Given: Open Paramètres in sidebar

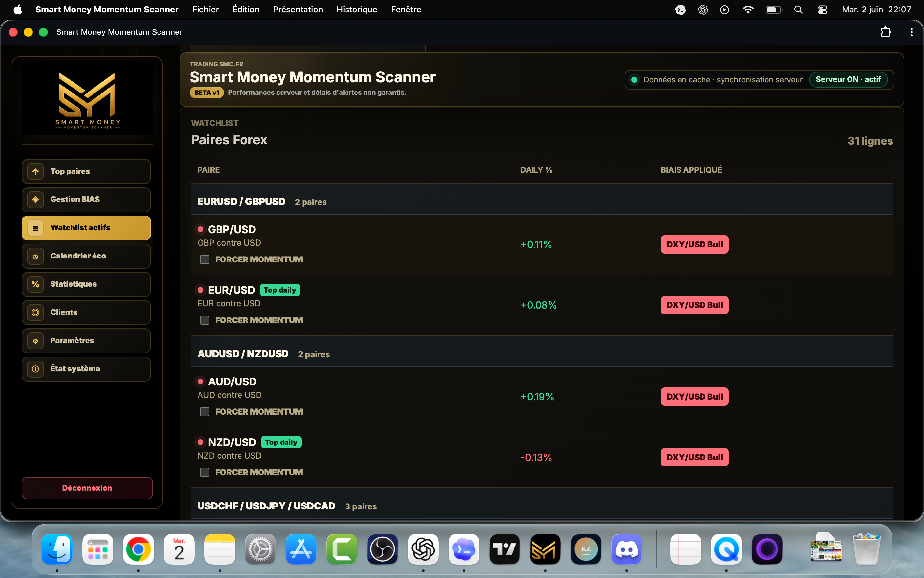Looking at the screenshot, I should [86, 341].
